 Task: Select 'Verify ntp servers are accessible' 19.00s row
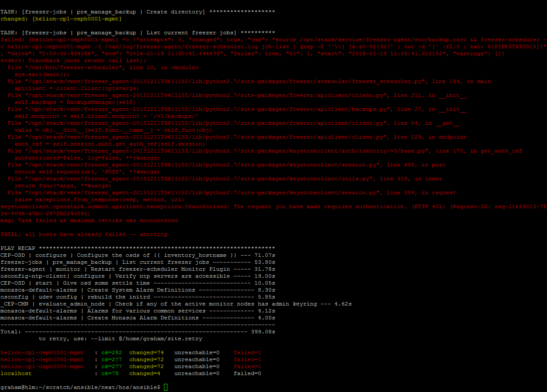[x=138, y=276]
